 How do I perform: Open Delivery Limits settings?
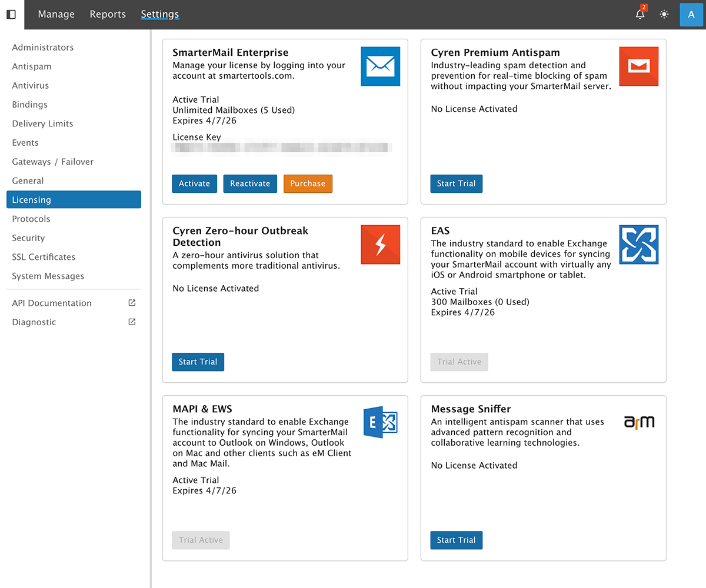tap(43, 123)
